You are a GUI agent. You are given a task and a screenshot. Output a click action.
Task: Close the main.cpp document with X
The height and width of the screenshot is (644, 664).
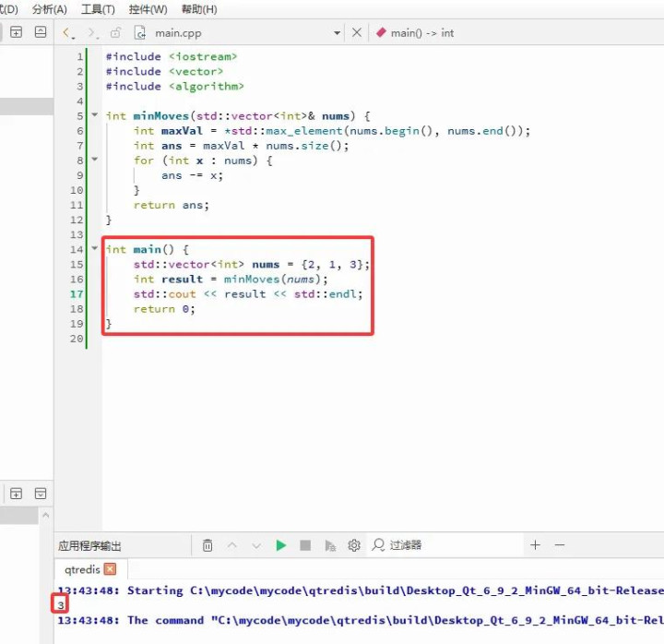point(357,32)
